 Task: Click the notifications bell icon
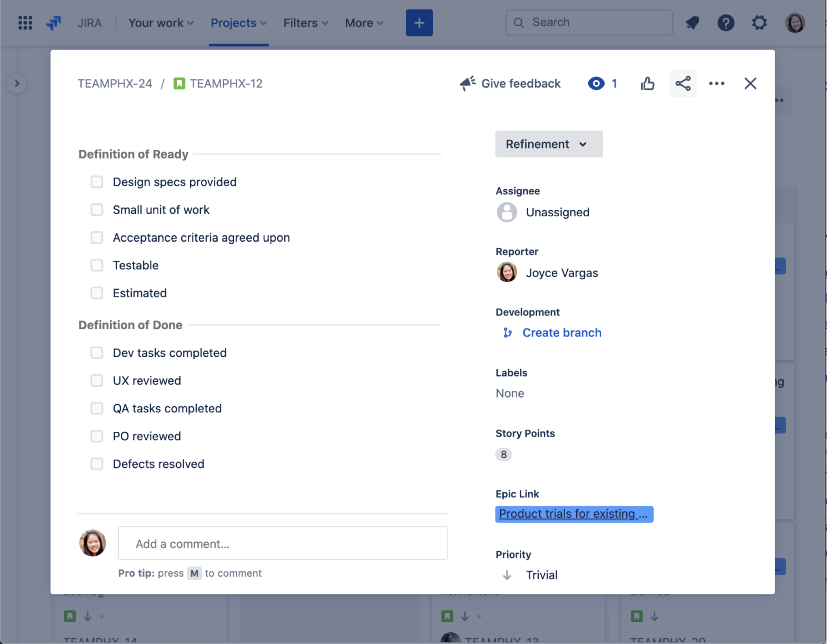point(693,21)
